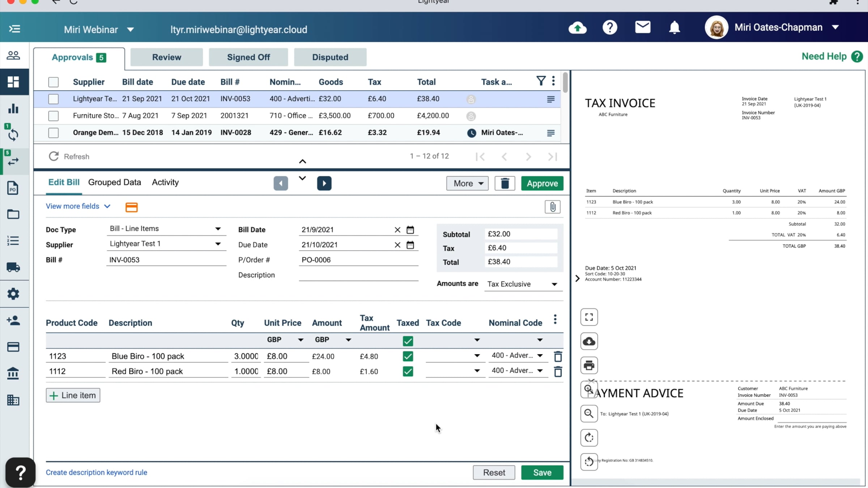Open the notifications bell
The height and width of the screenshot is (488, 868).
click(x=674, y=28)
